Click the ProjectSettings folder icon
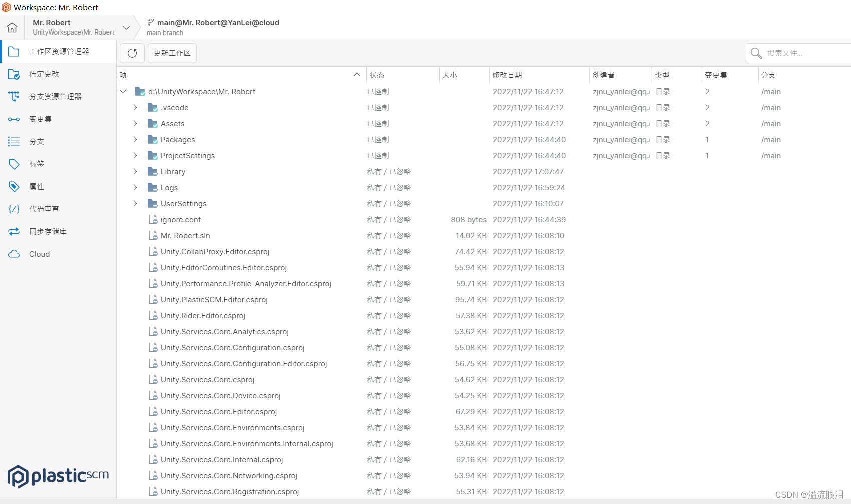Viewport: 851px width, 504px height. (153, 156)
